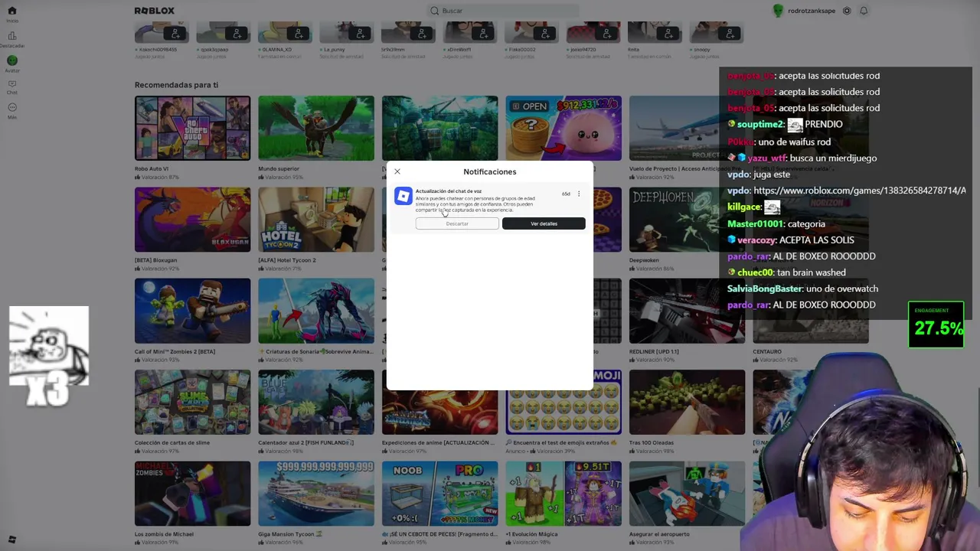
Task: Open the Hotel Tycoon 2 thumbnail
Action: (x=316, y=220)
